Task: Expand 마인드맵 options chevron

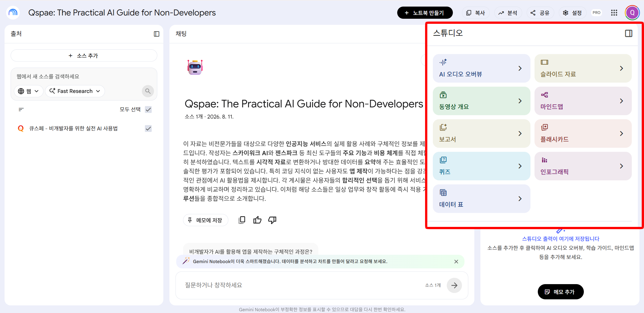Action: point(621,101)
